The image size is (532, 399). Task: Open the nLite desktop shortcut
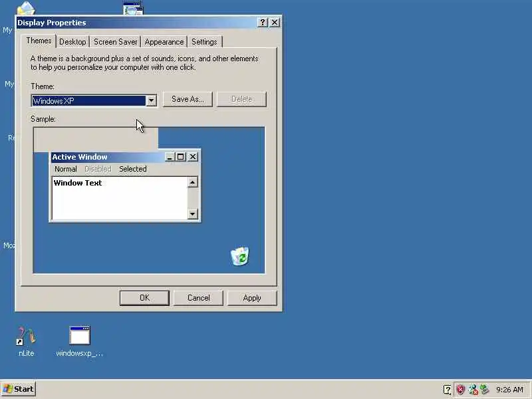click(26, 341)
